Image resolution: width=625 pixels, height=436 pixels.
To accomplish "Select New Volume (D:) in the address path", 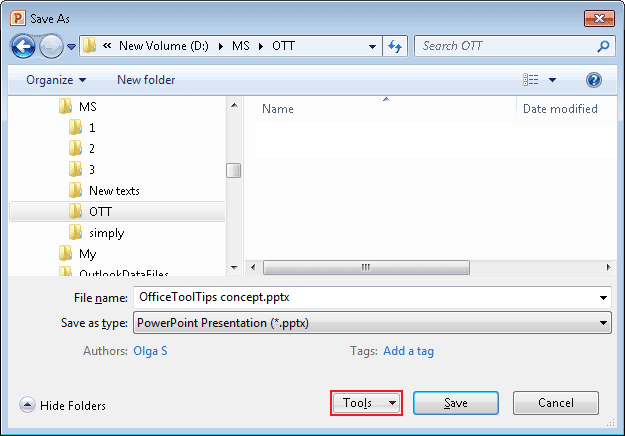I will coord(163,46).
